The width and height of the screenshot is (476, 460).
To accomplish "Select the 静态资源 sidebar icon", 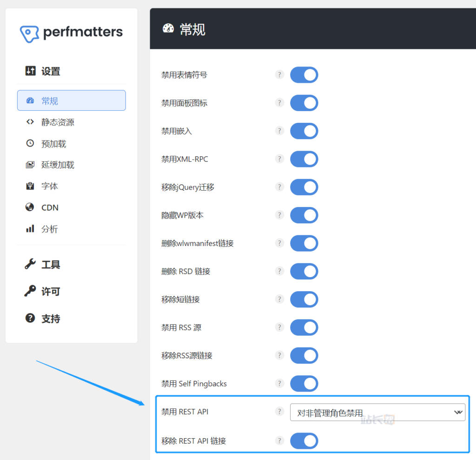I will (x=31, y=122).
